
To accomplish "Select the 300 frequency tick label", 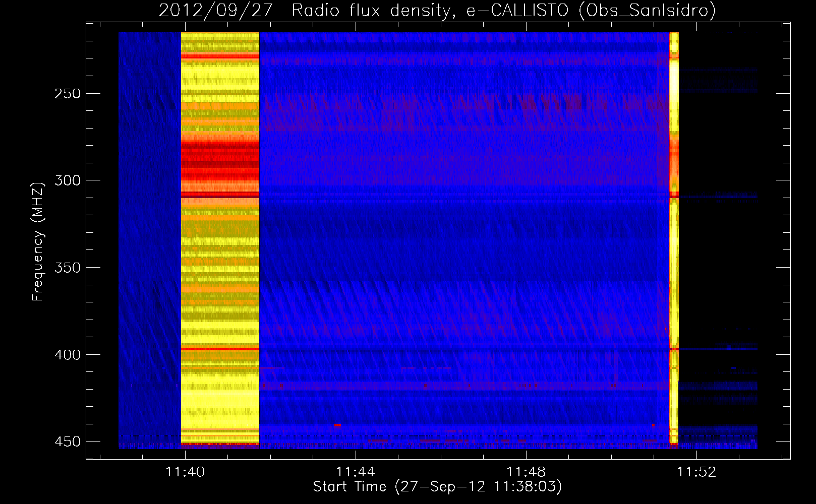I will (x=67, y=180).
